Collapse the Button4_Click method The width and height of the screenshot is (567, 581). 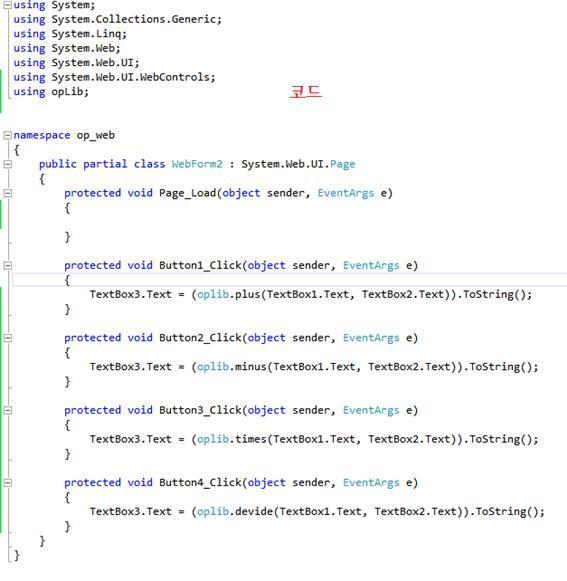(7, 482)
